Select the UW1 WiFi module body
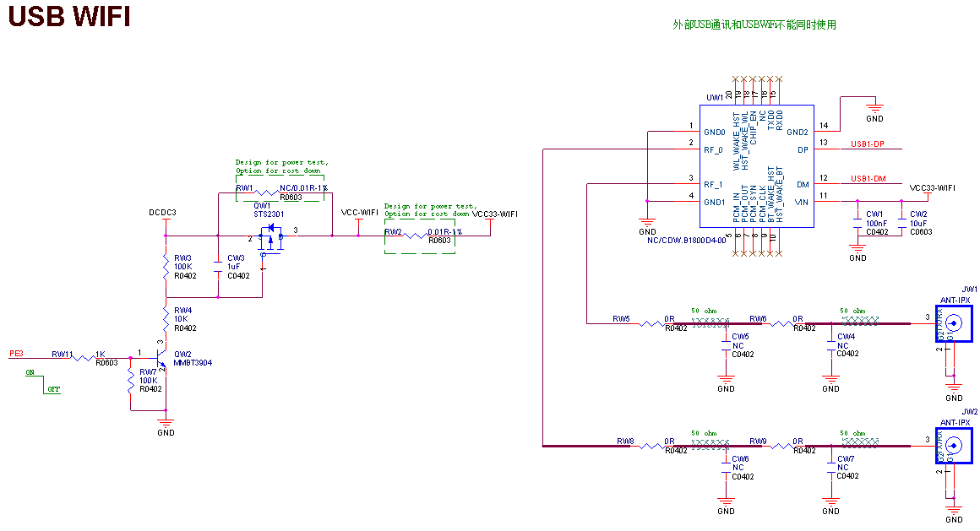This screenshot has width=980, height=531. pos(756,165)
